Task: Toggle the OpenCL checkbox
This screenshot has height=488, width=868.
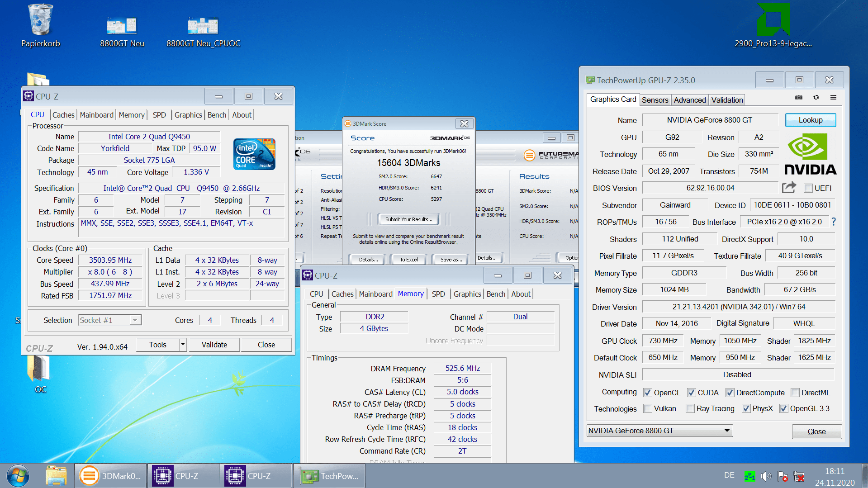Action: 648,393
